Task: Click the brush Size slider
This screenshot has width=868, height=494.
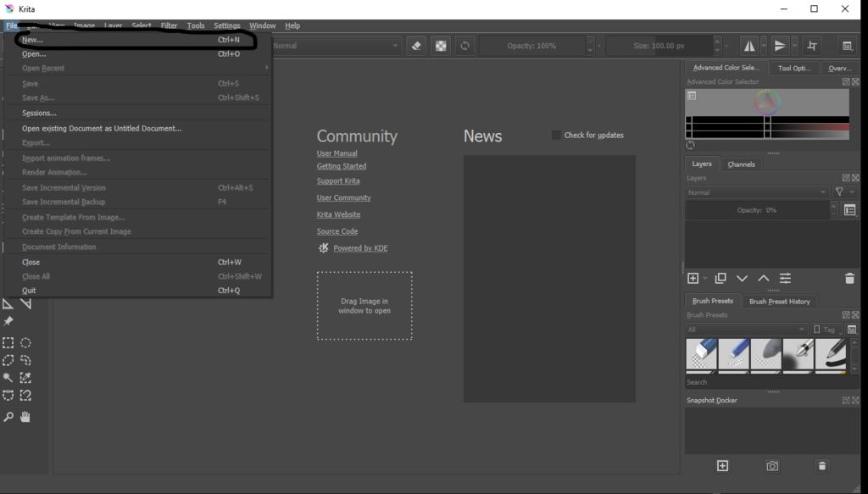Action: click(659, 46)
